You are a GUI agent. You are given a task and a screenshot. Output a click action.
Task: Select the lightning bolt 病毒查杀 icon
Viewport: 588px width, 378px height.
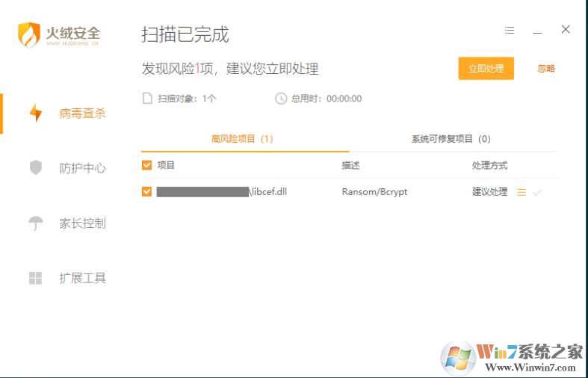point(36,113)
